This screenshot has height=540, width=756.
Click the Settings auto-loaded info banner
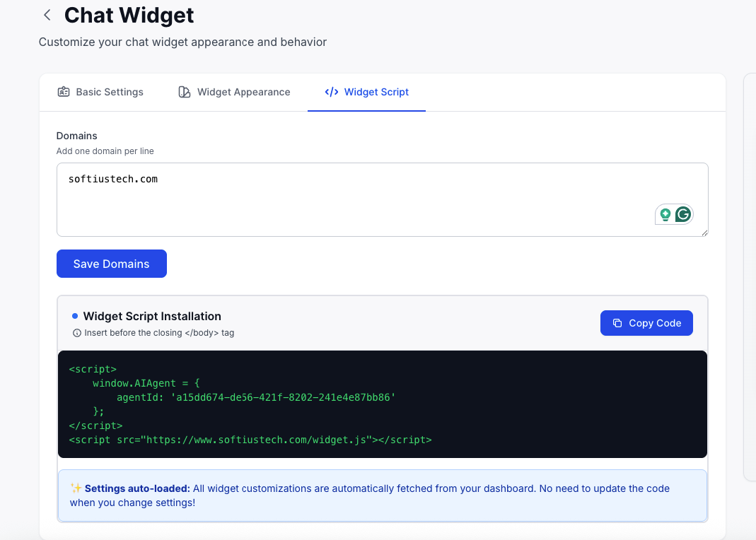pos(382,495)
